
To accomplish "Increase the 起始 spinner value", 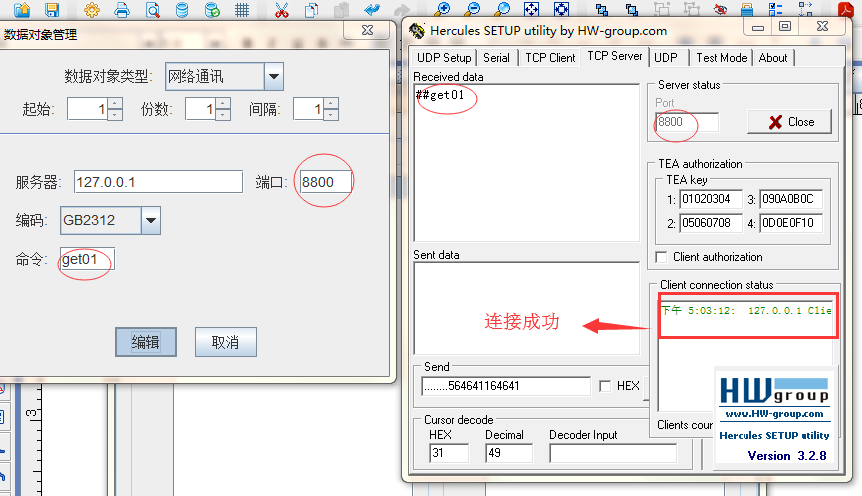I will 115,104.
